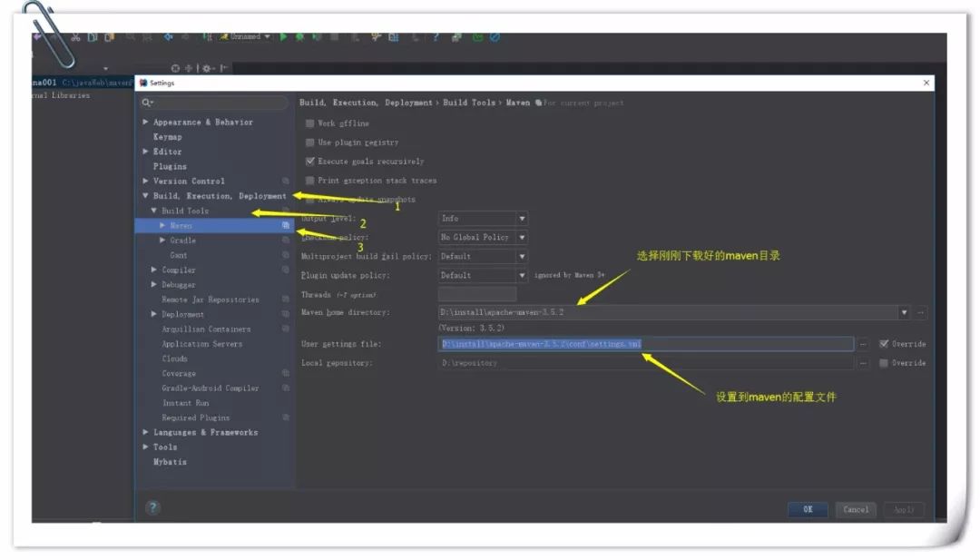
Task: Click the project panel gear settings icon
Action: click(x=205, y=68)
